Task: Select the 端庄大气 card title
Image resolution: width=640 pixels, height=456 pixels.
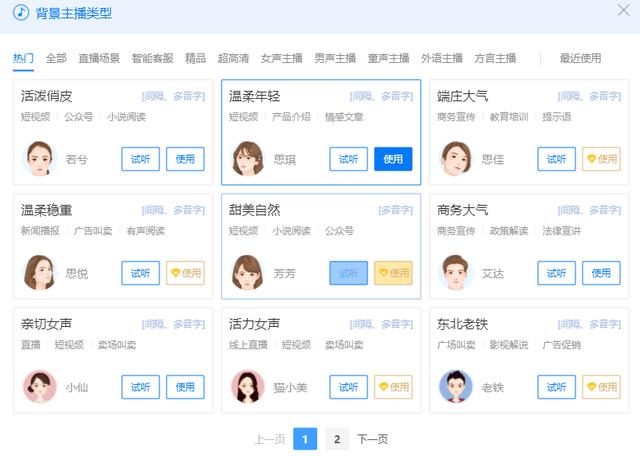Action: [x=462, y=96]
